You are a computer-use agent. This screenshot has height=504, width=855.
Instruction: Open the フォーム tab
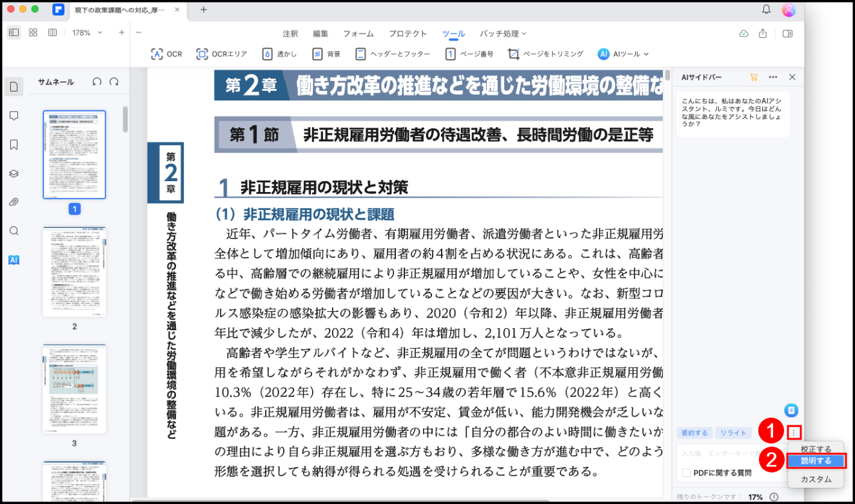coord(359,34)
